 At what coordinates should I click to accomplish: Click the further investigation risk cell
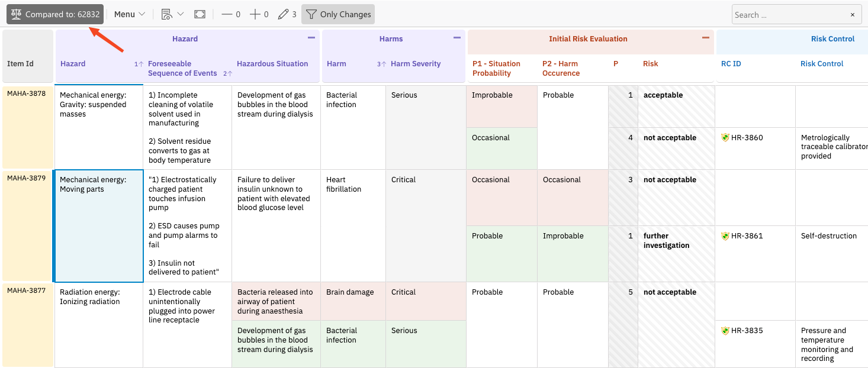pyautogui.click(x=676, y=254)
